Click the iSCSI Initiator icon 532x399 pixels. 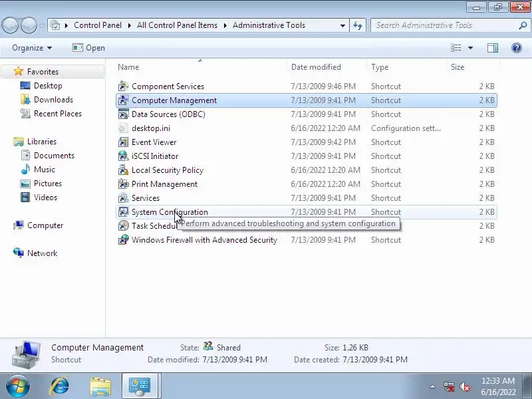[x=123, y=156]
